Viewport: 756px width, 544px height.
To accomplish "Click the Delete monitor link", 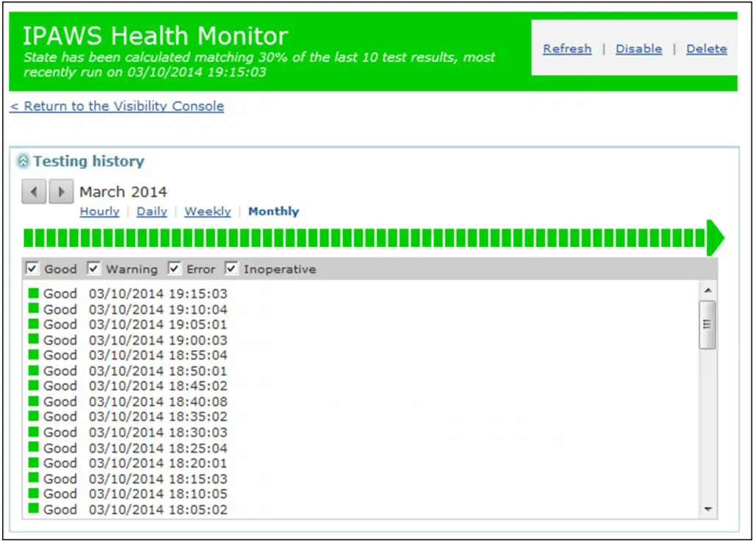I will tap(706, 49).
